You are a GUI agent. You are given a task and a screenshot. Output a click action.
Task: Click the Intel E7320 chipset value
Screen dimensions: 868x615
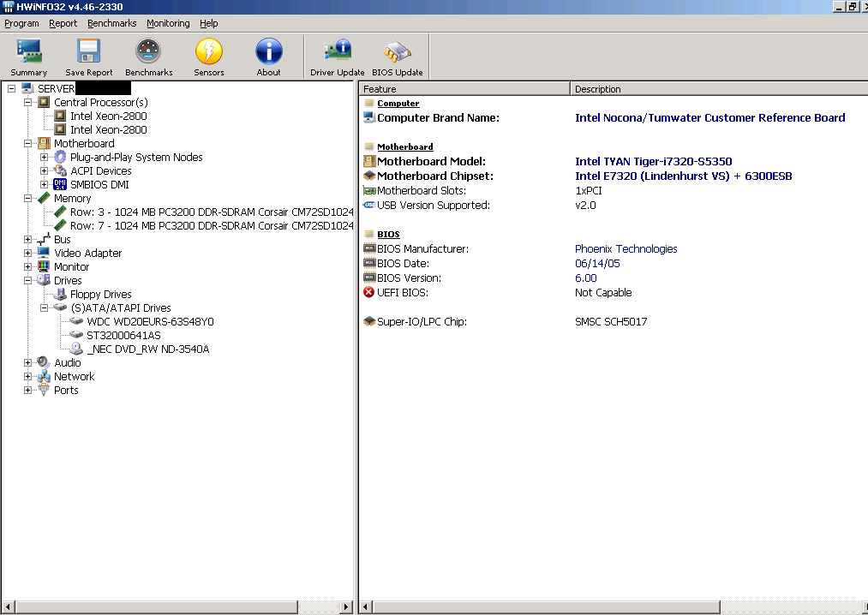(684, 176)
